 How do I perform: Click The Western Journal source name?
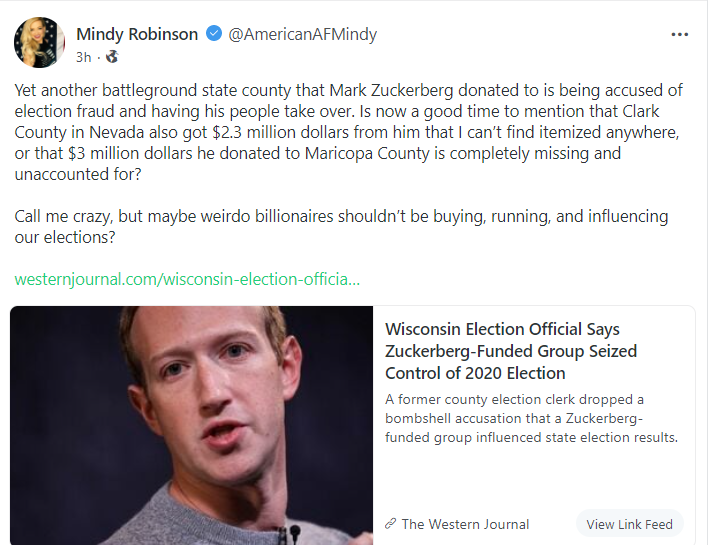click(465, 524)
